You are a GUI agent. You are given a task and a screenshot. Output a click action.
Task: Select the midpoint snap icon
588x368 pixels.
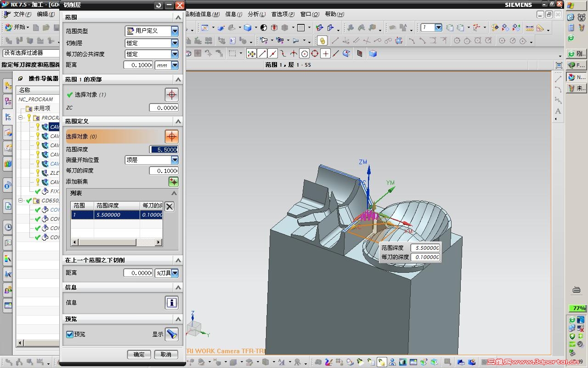tap(273, 54)
